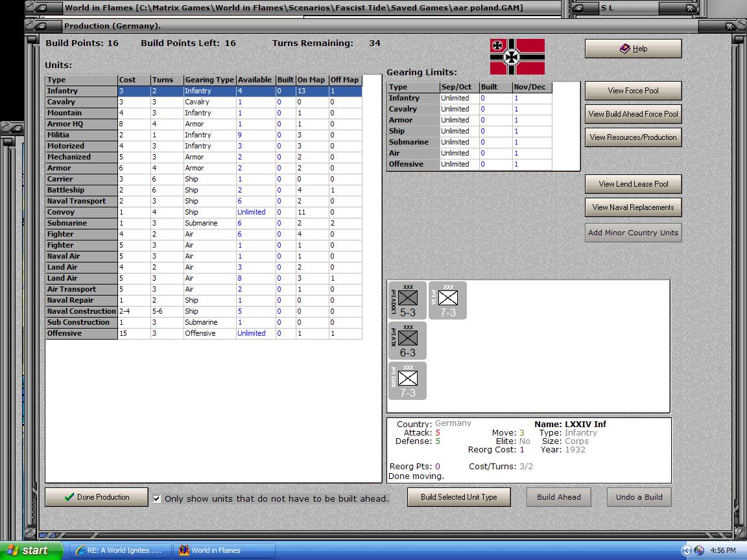The height and width of the screenshot is (560, 747).
Task: Click the On Map column header
Action: click(311, 80)
